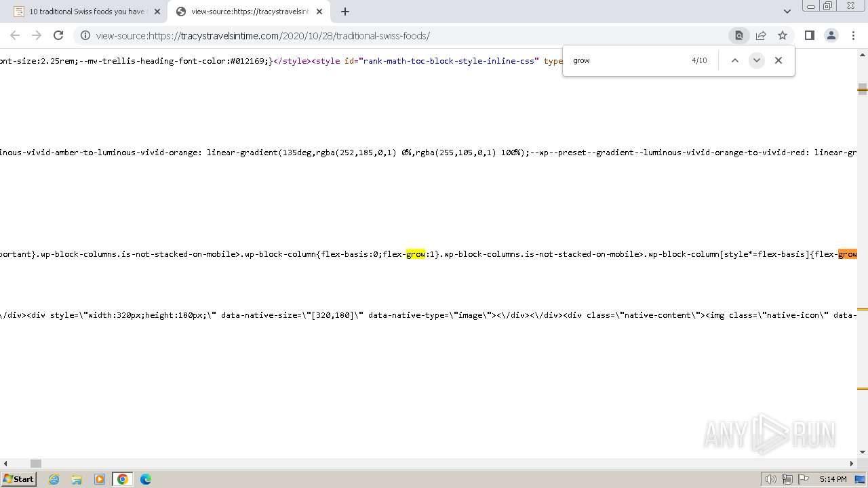
Task: View site information icon
Action: coord(85,35)
